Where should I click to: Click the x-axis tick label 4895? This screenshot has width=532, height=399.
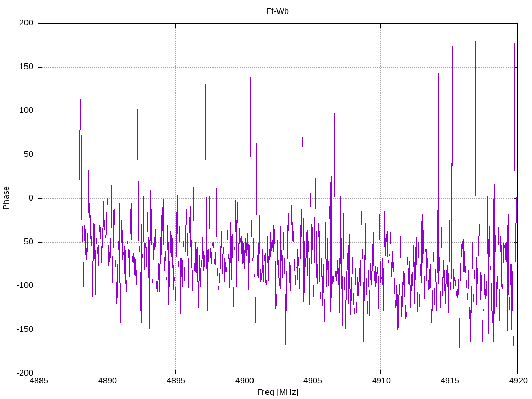[x=176, y=381]
